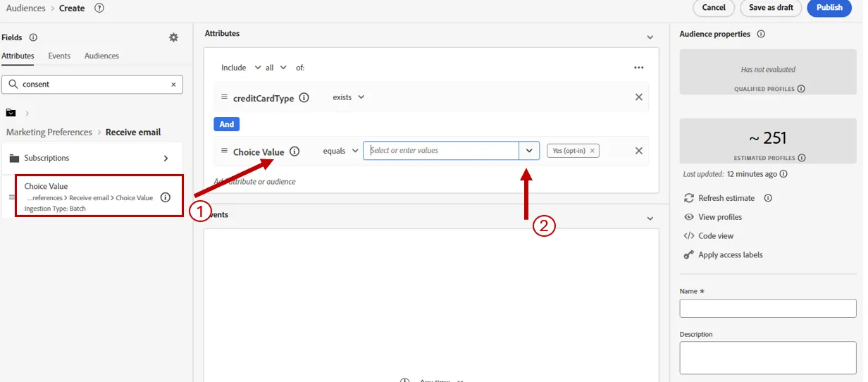This screenshot has width=868, height=382.
Task: Switch to the Events tab
Action: tap(59, 56)
